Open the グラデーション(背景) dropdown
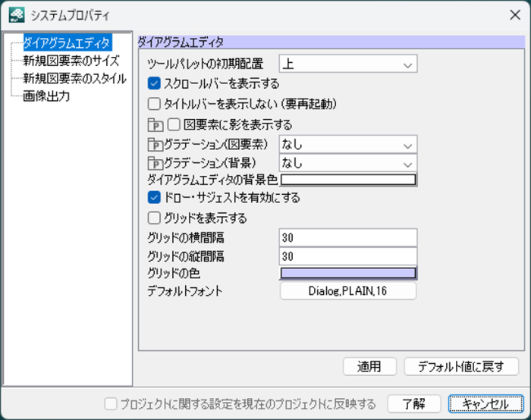The height and width of the screenshot is (420, 531). pos(347,162)
